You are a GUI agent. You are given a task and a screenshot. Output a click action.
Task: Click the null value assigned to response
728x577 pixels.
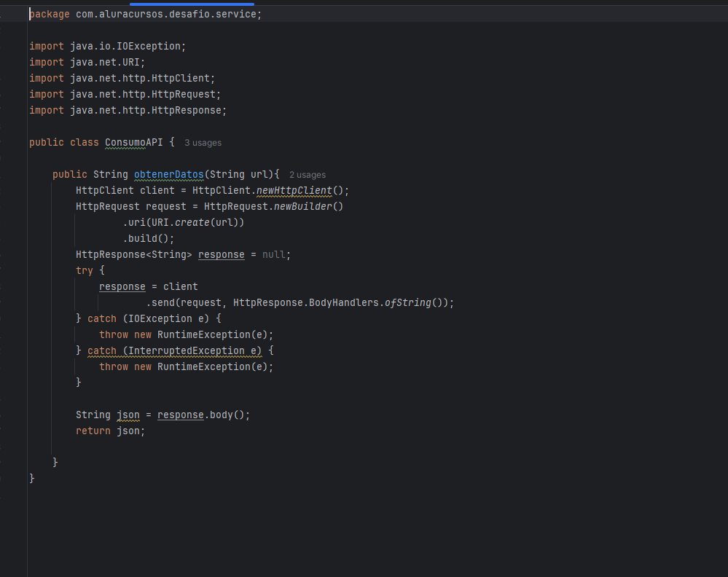[273, 255]
